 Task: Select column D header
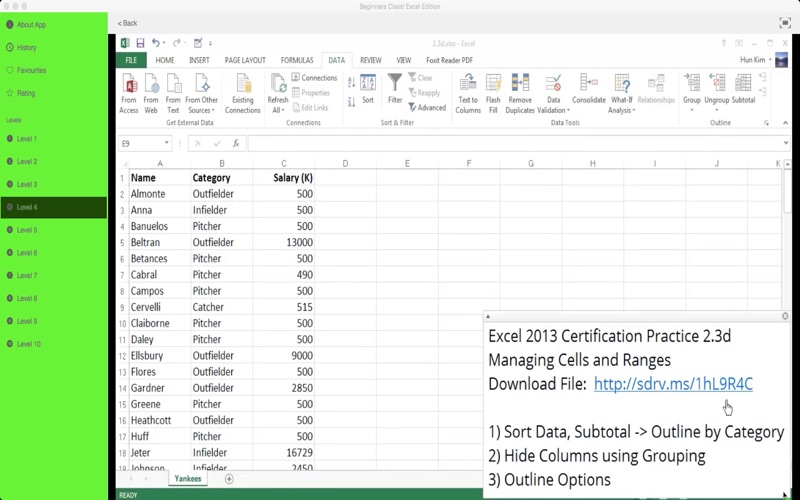(345, 164)
